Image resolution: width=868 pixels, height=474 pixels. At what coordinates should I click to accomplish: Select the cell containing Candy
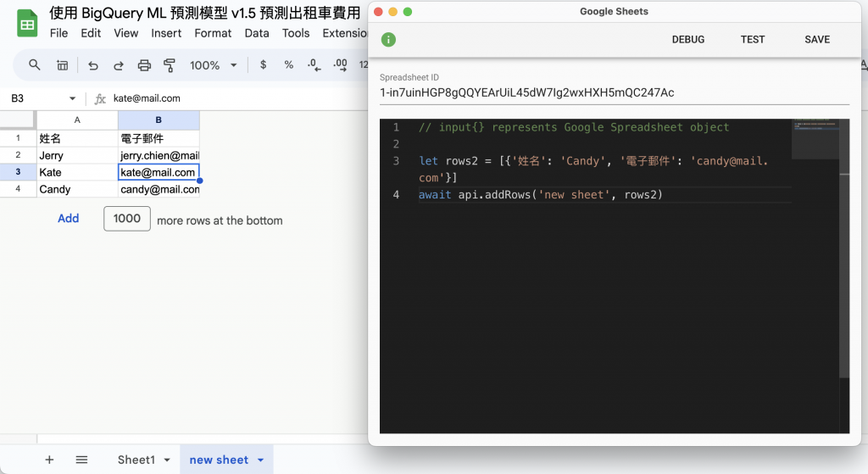(77, 189)
